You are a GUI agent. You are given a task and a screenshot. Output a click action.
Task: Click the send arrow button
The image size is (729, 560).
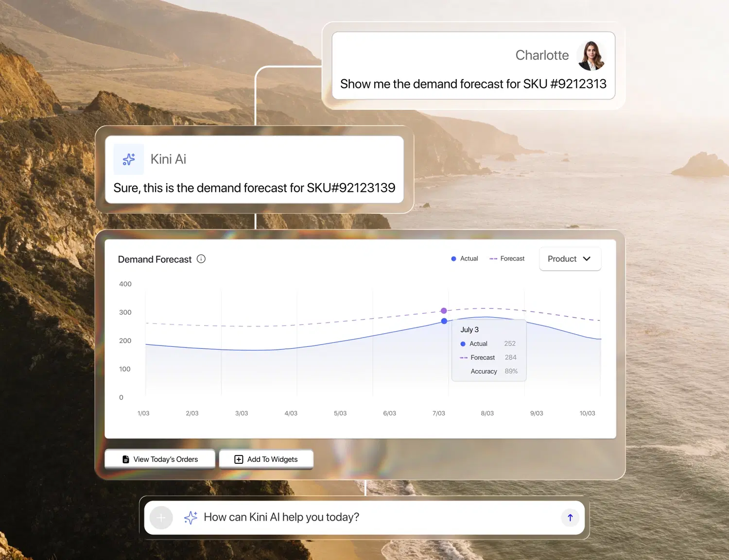click(570, 518)
